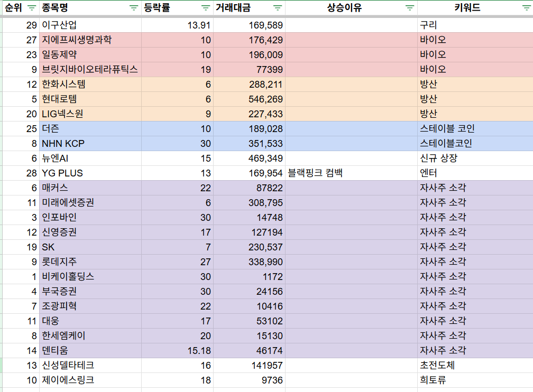This screenshot has height=392, width=533.
Task: Click the 롯데지주 cell
Action: [90, 262]
